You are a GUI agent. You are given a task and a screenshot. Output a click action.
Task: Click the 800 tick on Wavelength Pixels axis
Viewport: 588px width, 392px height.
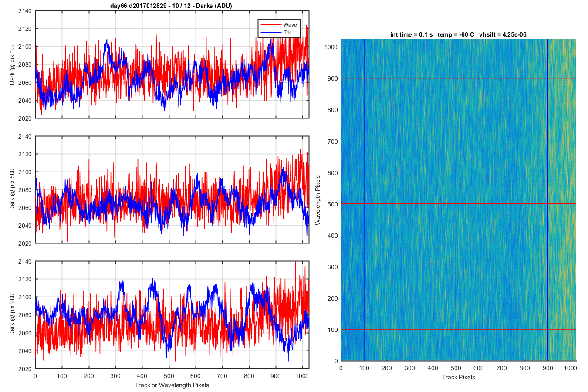point(333,110)
